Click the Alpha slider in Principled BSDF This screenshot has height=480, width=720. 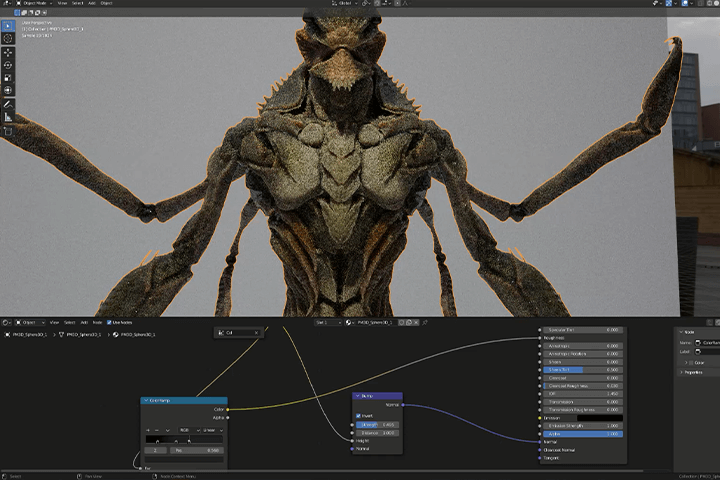tap(583, 434)
